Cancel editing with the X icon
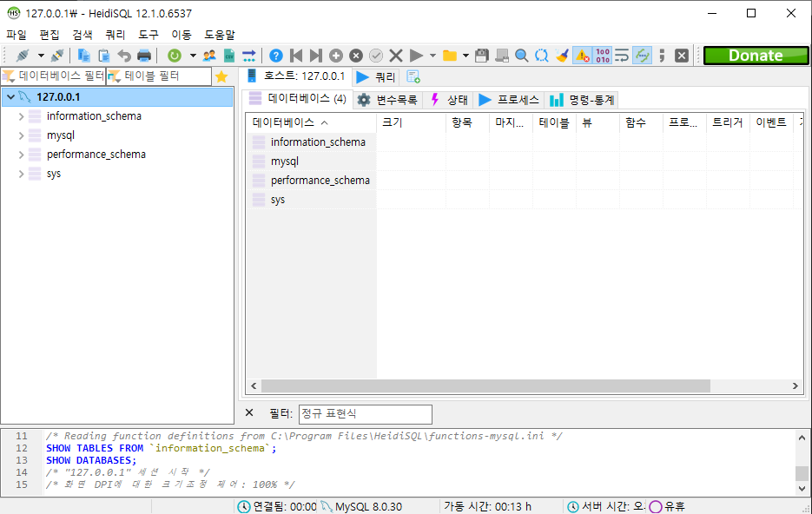Image resolution: width=812 pixels, height=514 pixels. [396, 56]
